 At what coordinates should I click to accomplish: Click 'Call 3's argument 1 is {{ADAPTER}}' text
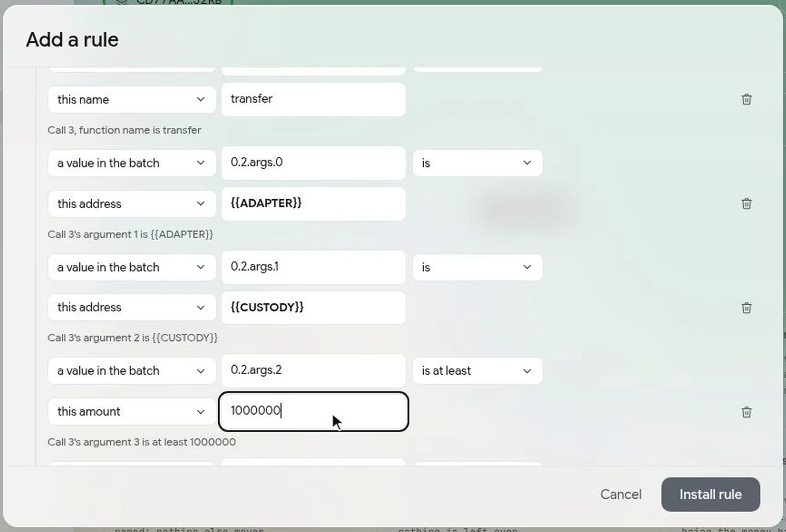coord(131,234)
